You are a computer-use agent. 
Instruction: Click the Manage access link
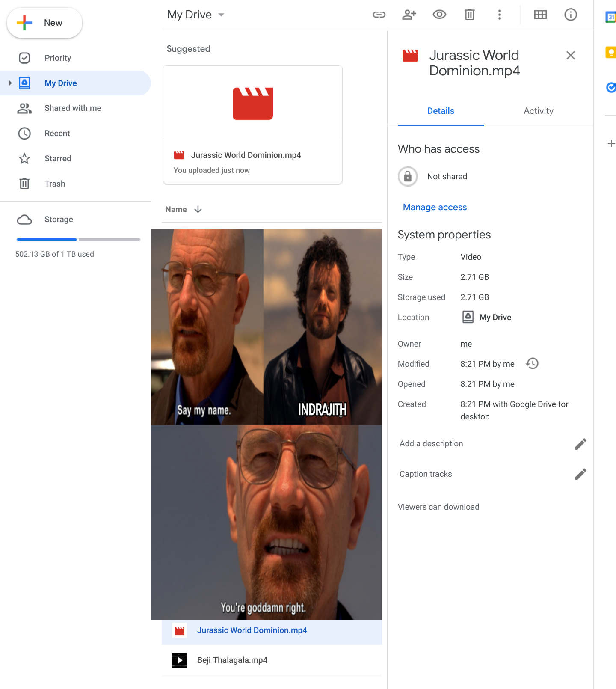(435, 207)
